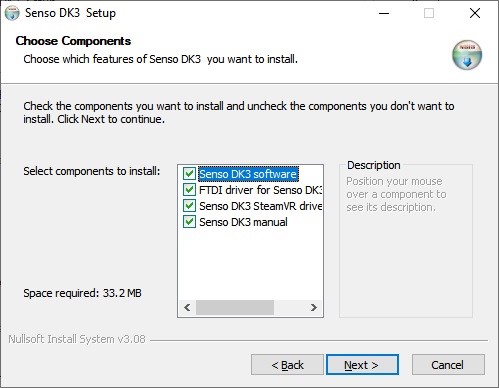Viewport: 499px width, 388px height.
Task: Click the scroll left arrow in components list
Action: 187,307
